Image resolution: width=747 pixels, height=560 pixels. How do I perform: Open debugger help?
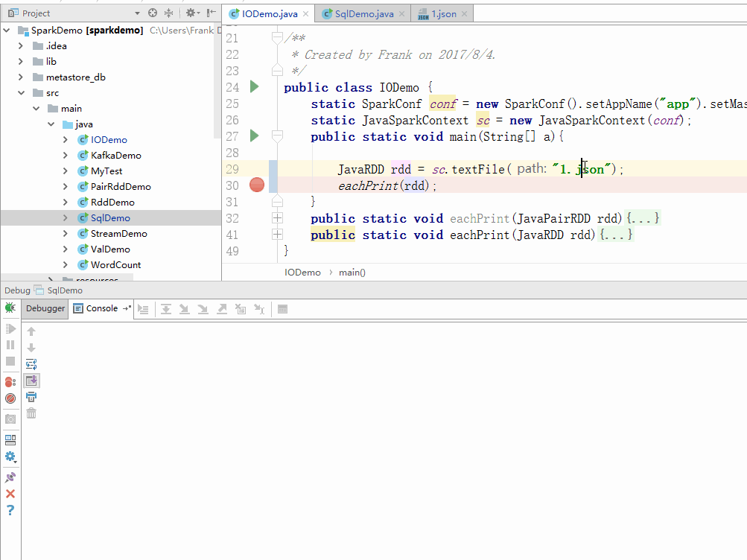[10, 510]
